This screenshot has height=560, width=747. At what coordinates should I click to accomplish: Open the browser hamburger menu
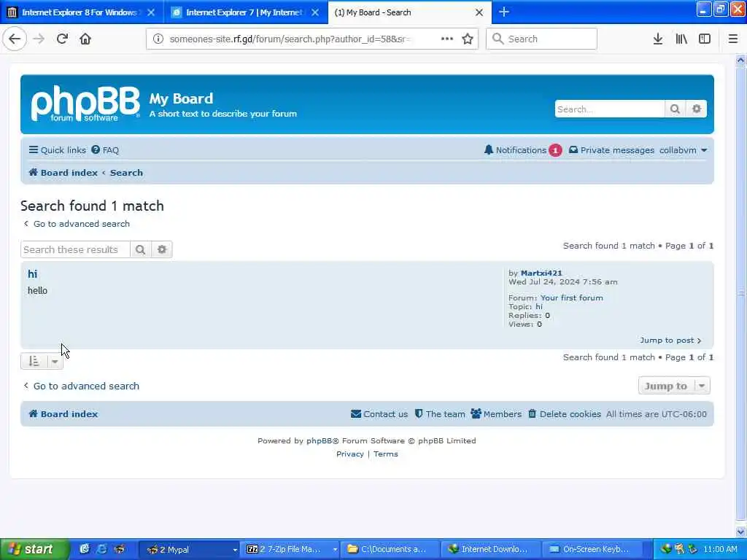732,39
